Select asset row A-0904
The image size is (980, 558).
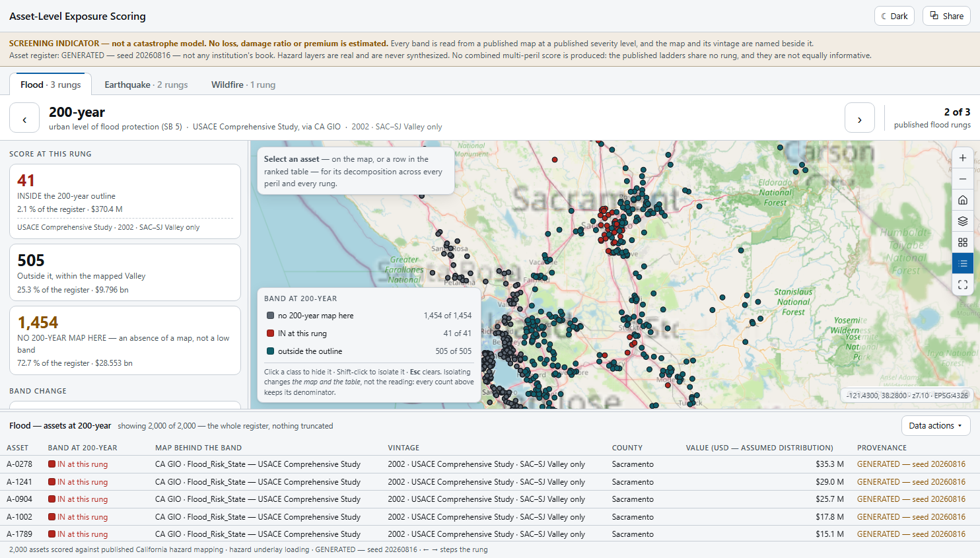pos(490,499)
